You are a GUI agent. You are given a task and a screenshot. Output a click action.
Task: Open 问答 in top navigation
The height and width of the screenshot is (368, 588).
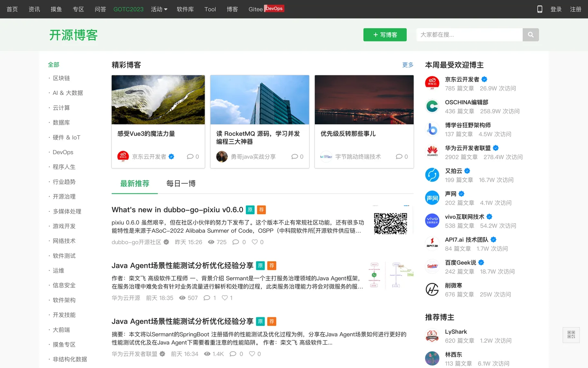coord(100,9)
